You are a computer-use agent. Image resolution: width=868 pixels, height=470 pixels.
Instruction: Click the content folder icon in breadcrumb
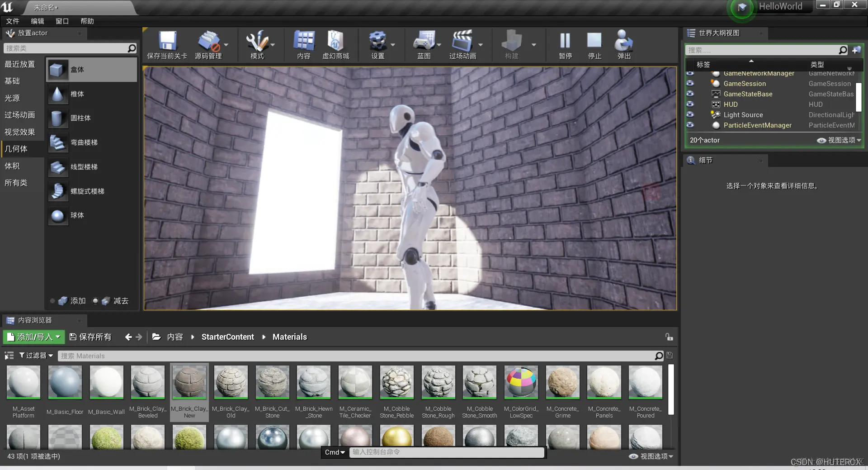156,337
